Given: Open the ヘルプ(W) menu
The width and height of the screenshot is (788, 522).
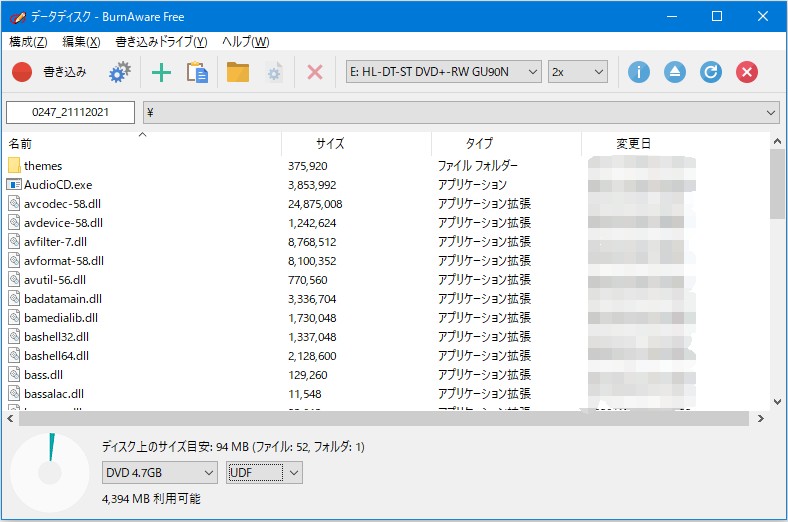Looking at the screenshot, I should pyautogui.click(x=246, y=42).
